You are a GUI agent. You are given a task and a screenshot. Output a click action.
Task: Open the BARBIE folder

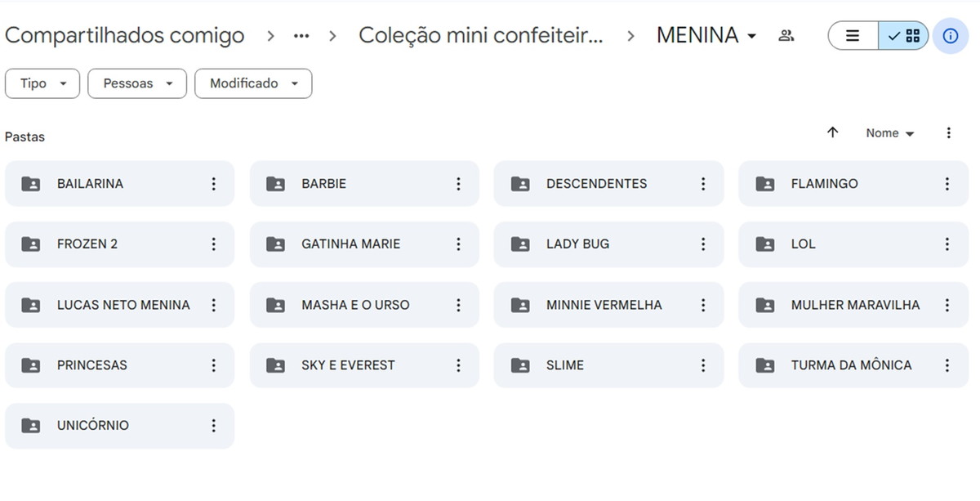tap(364, 184)
